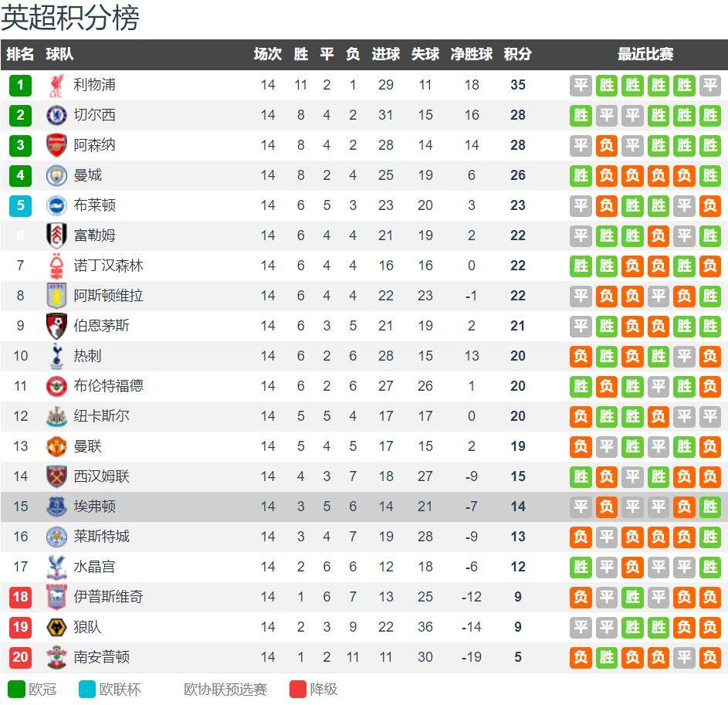This screenshot has width=728, height=705.
Task: Click the Liverpool club crest icon
Action: (x=56, y=85)
